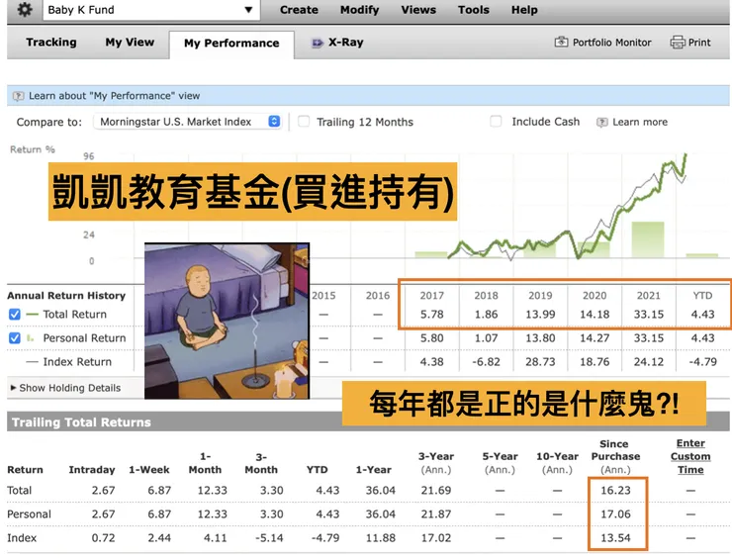This screenshot has width=732, height=560.
Task: Open the X-Ray tab
Action: pos(345,42)
